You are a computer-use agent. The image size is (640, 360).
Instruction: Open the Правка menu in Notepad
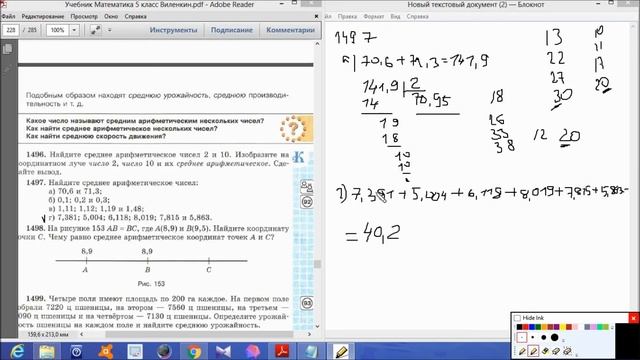pos(347,17)
